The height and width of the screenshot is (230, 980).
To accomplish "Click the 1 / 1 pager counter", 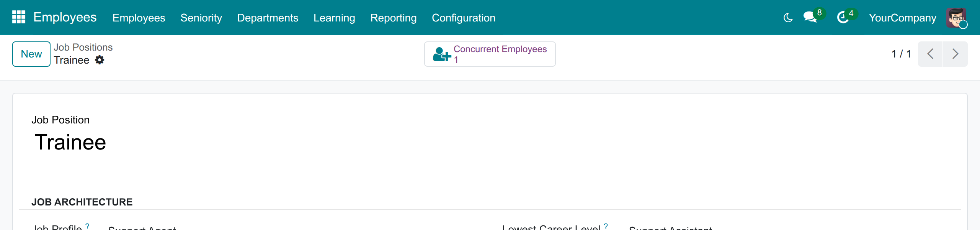I will click(901, 54).
